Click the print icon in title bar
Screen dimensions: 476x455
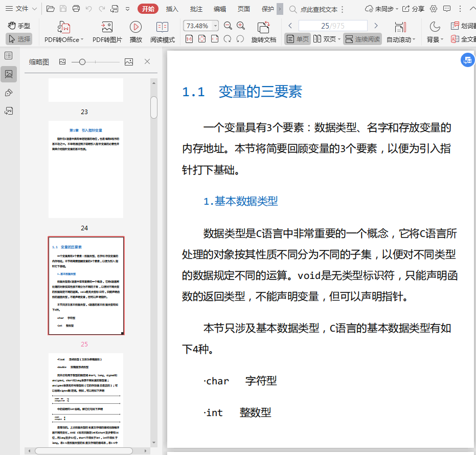point(76,9)
